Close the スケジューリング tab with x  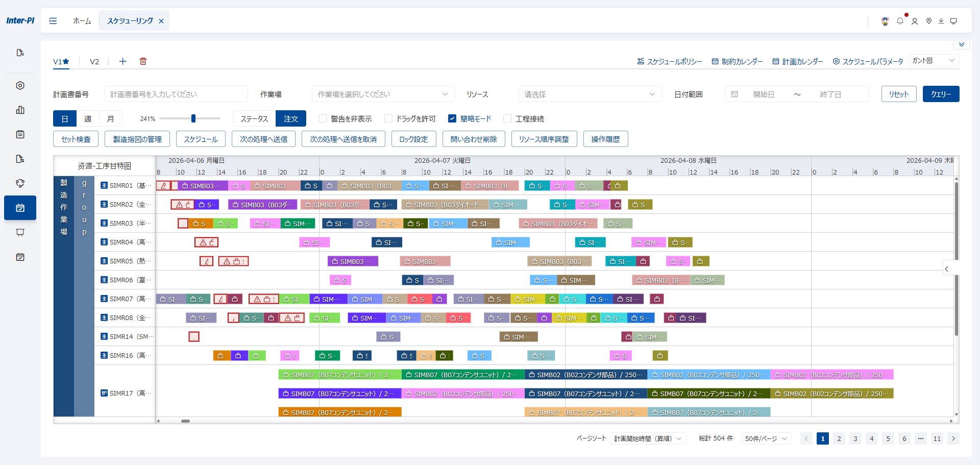(161, 21)
